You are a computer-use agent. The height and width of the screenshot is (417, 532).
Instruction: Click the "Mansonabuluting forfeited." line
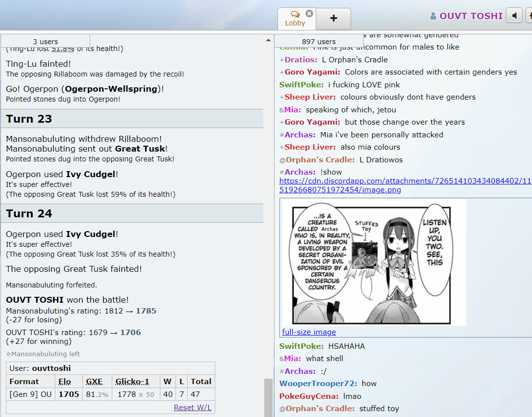tap(51, 285)
